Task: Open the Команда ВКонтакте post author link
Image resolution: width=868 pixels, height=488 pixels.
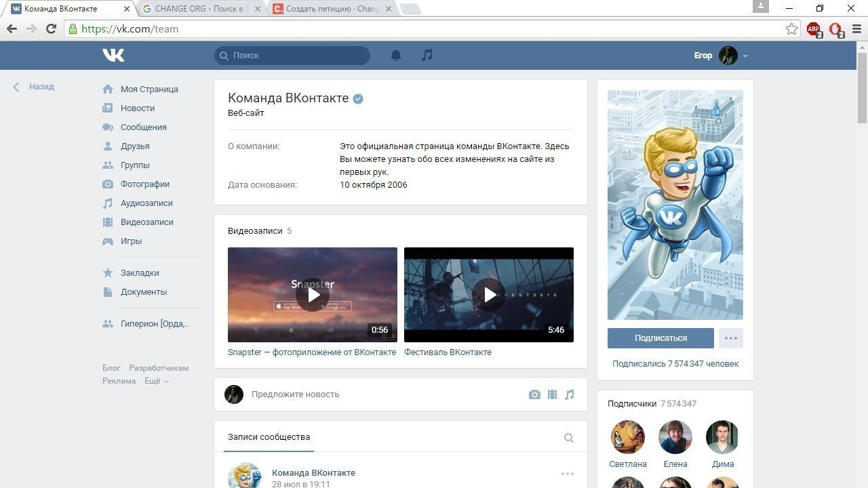Action: (x=313, y=473)
